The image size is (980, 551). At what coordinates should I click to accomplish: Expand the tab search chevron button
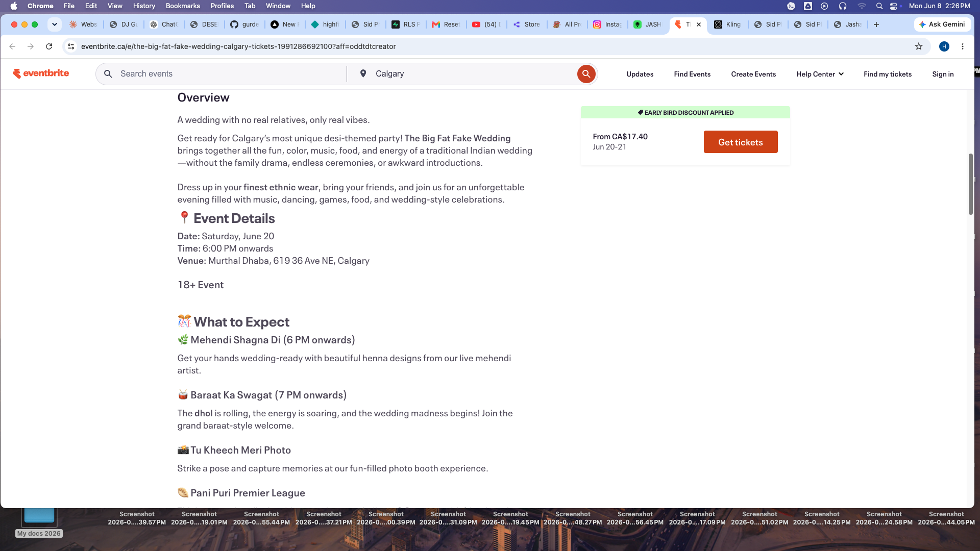pyautogui.click(x=55, y=24)
